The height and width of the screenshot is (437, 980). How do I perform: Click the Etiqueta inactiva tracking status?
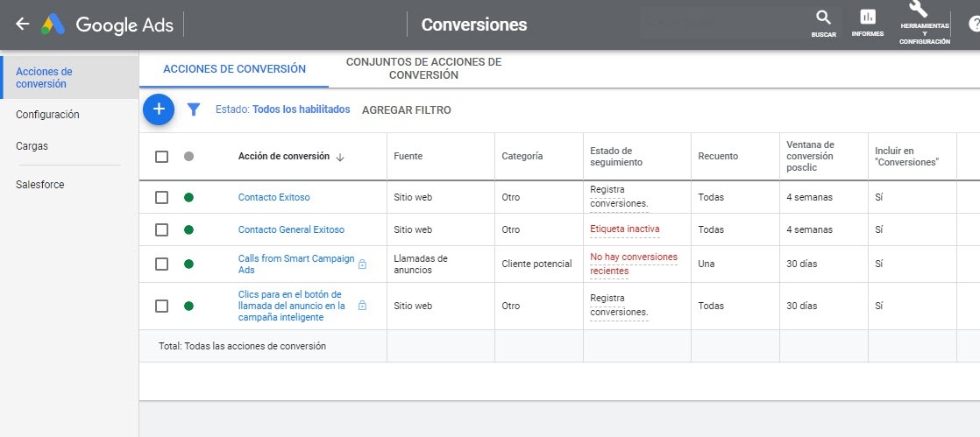click(624, 229)
